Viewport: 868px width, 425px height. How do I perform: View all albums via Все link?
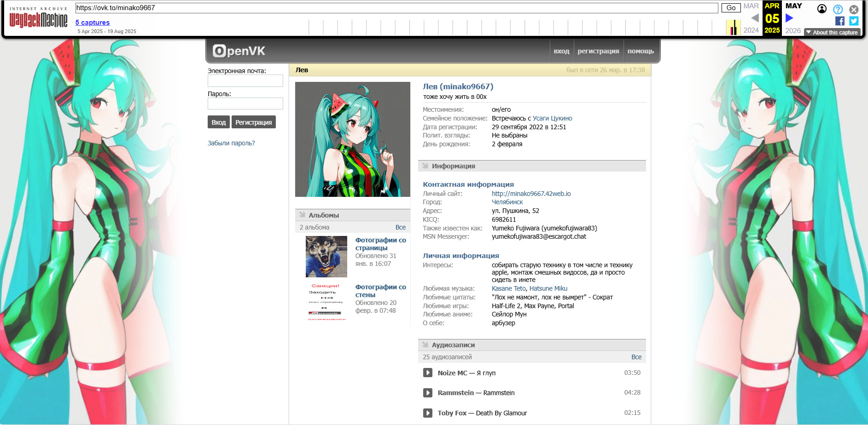pos(401,227)
